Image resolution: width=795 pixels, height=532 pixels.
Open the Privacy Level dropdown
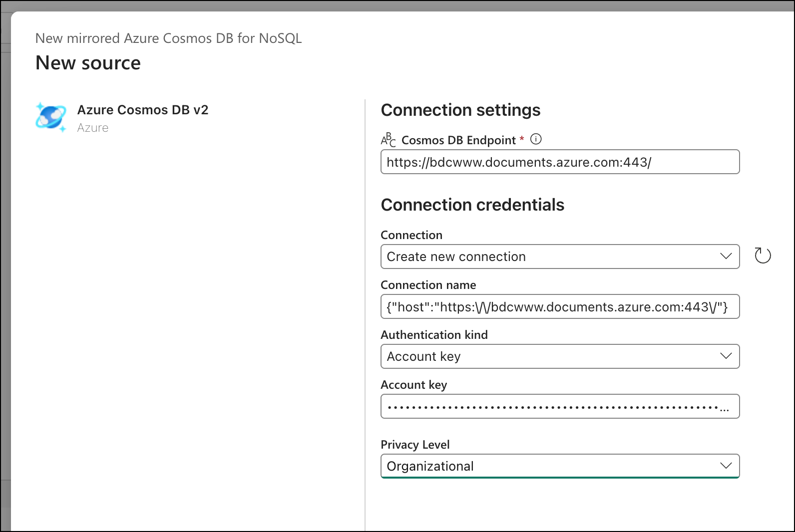point(560,466)
